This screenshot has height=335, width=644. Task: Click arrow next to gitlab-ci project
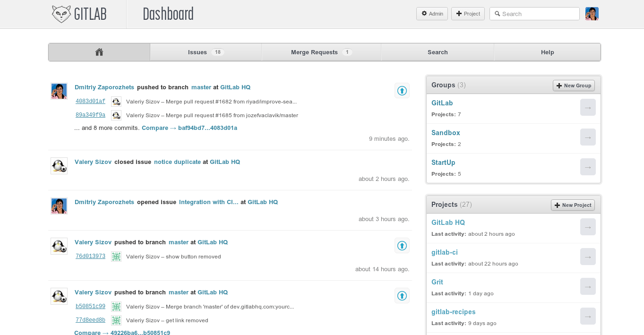588,257
